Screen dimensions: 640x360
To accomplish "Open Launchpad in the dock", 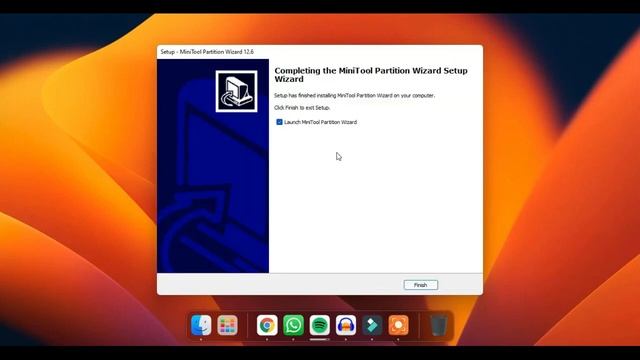I will [x=227, y=325].
